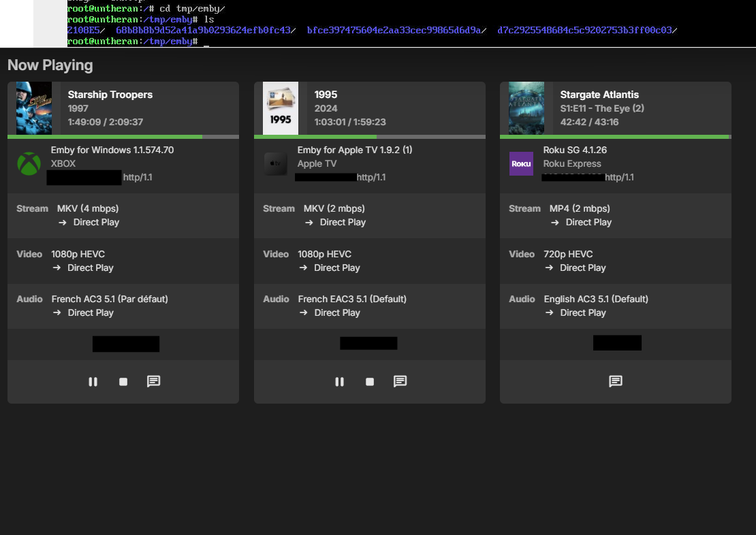Image resolution: width=756 pixels, height=535 pixels.
Task: Pause the Starship Troopers playback
Action: (93, 382)
